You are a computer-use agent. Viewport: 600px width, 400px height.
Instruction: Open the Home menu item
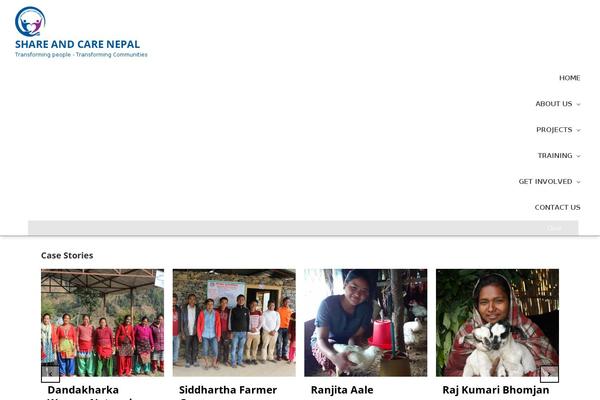click(569, 78)
